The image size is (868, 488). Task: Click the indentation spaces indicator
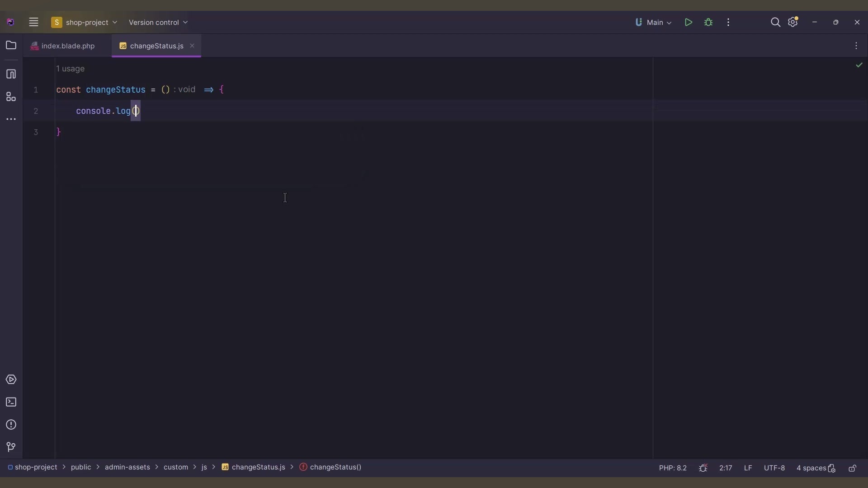(x=812, y=467)
